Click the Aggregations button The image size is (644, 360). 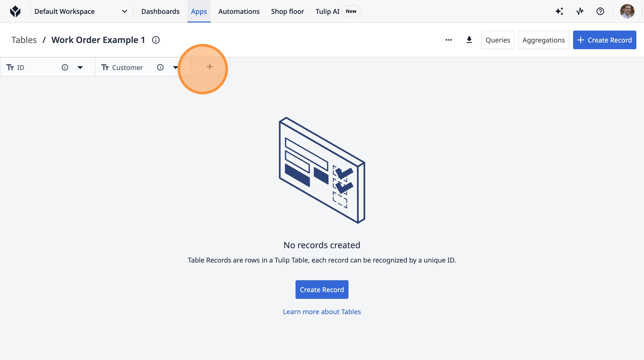pos(543,40)
